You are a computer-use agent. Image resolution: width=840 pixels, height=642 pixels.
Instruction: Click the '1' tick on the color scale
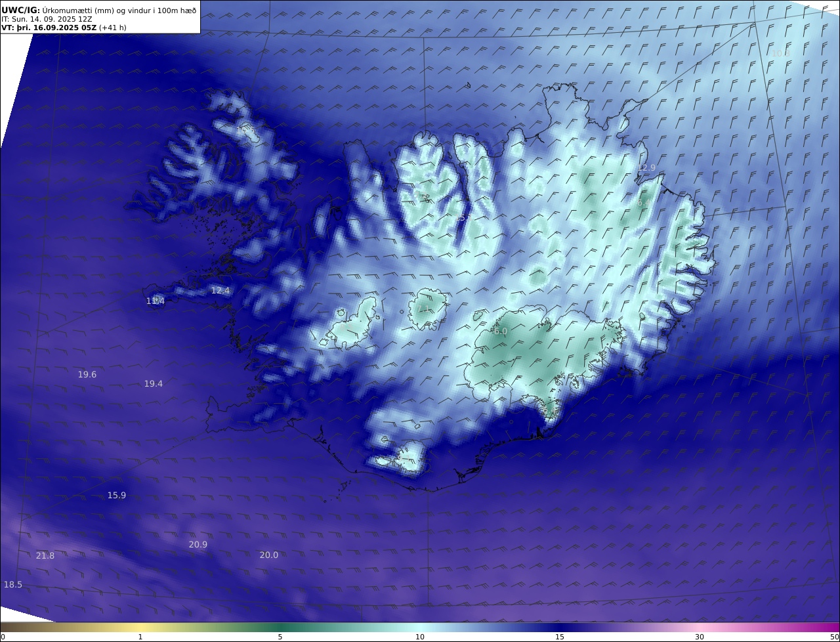click(140, 637)
